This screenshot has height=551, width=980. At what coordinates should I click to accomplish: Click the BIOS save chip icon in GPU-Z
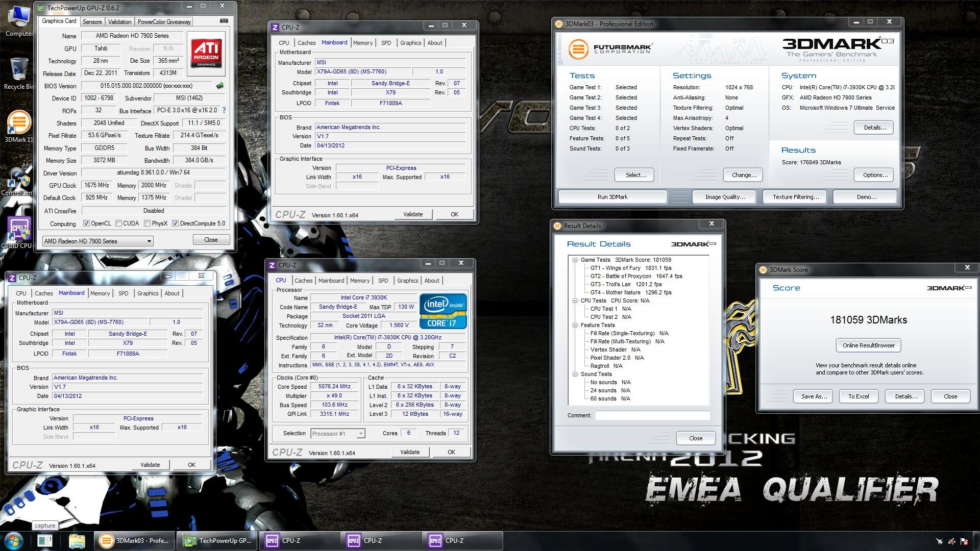point(220,85)
